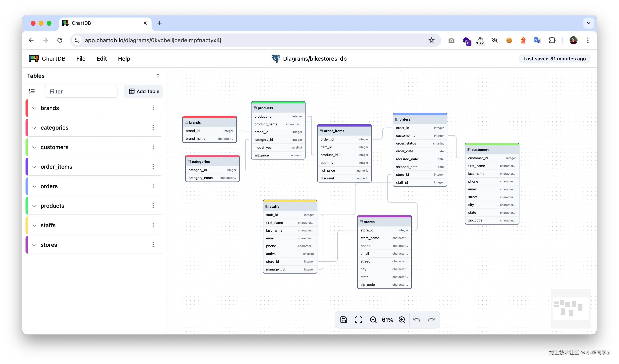Open the Help menu

coord(124,59)
